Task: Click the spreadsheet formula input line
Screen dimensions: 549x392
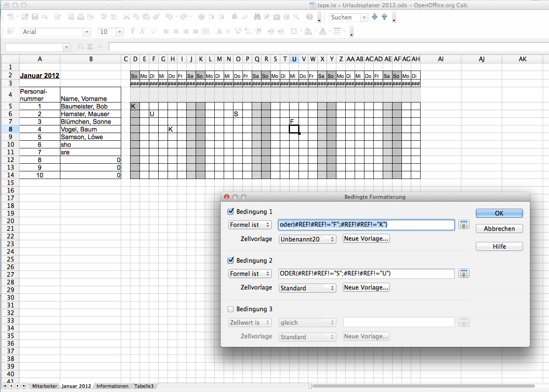Action: [328, 47]
